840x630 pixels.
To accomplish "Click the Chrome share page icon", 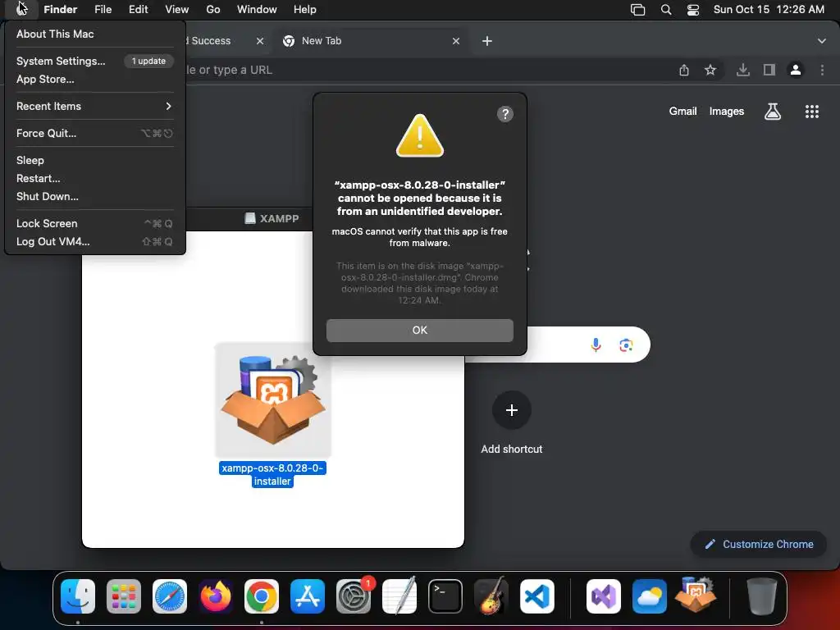I will (684, 71).
